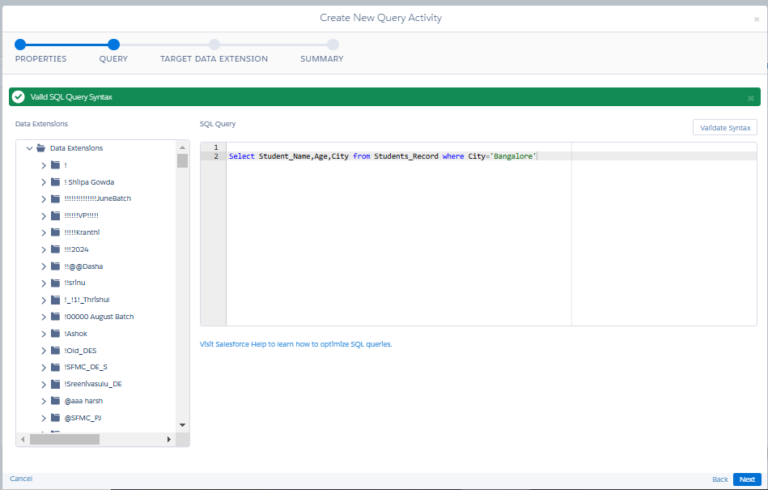This screenshot has width=768, height=490.
Task: Click tree horizontal scrollbar left arrow
Action: click(x=23, y=439)
